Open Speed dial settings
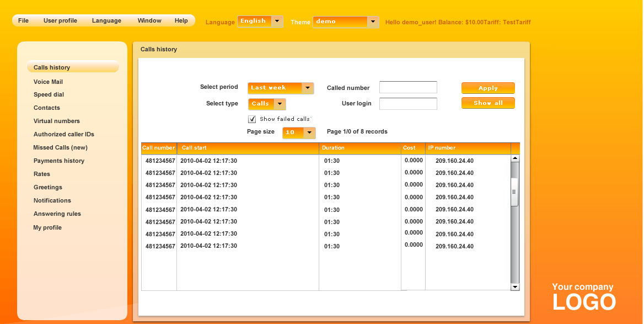644x324 pixels. click(49, 94)
